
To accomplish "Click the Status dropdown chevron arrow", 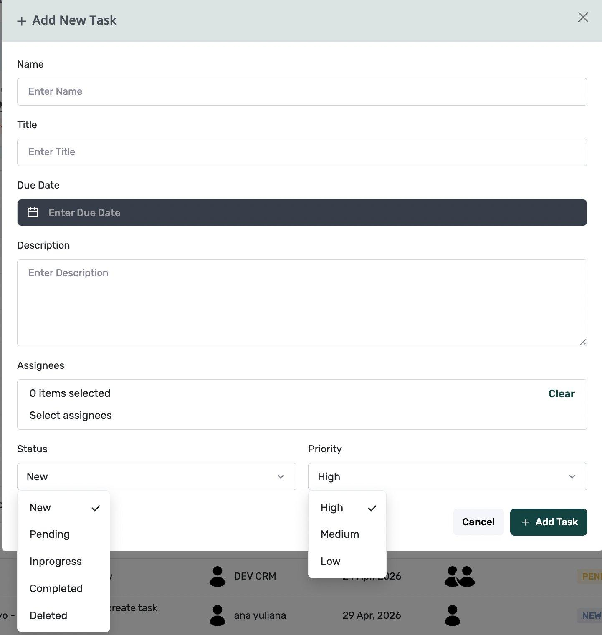I will (x=281, y=477).
